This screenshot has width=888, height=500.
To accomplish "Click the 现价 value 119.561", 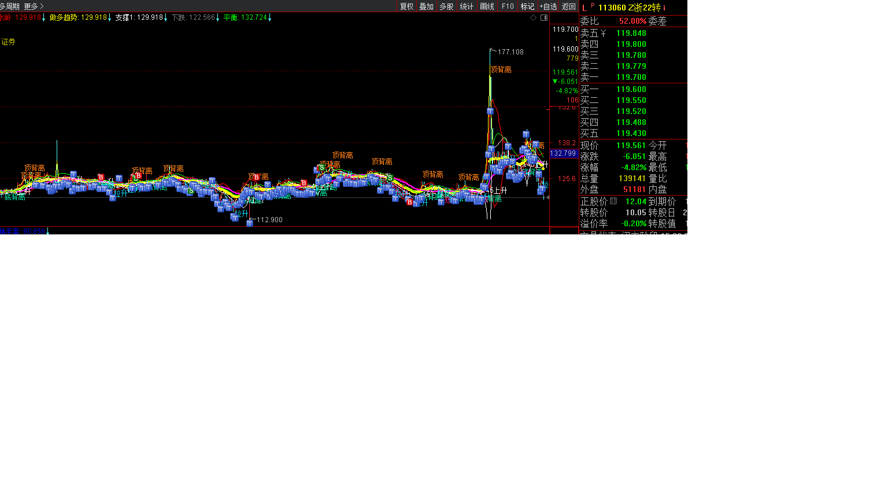I will coord(631,146).
